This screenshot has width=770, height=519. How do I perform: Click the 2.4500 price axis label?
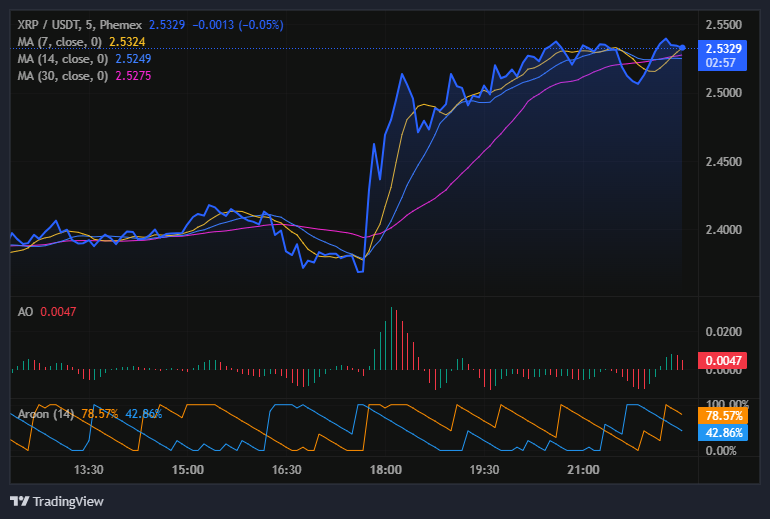723,161
